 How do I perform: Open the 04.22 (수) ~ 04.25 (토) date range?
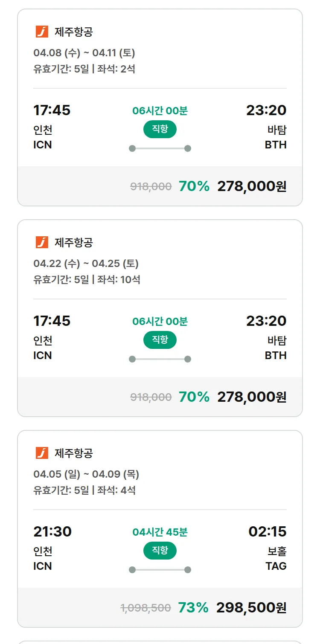(x=86, y=264)
